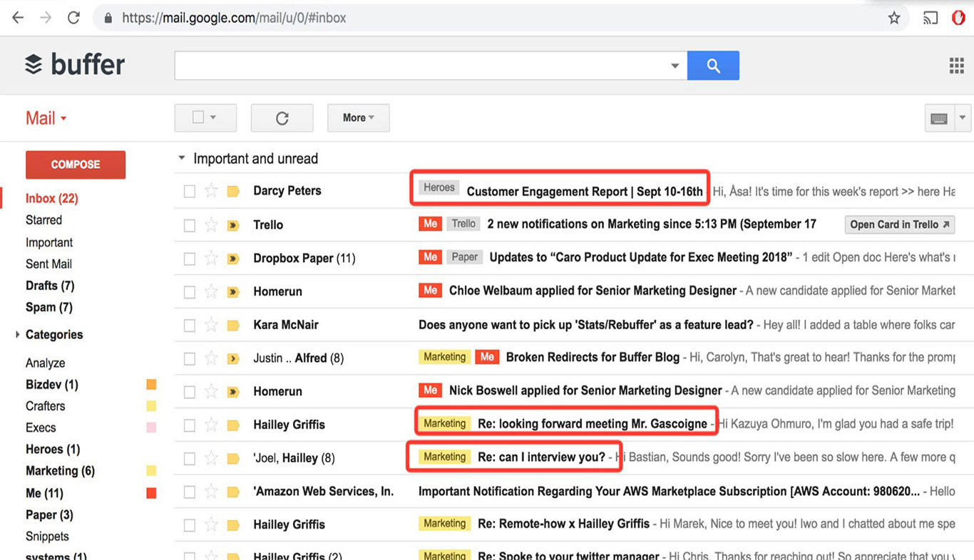The width and height of the screenshot is (974, 560).
Task: Open the Buffer logo home link
Action: (75, 64)
